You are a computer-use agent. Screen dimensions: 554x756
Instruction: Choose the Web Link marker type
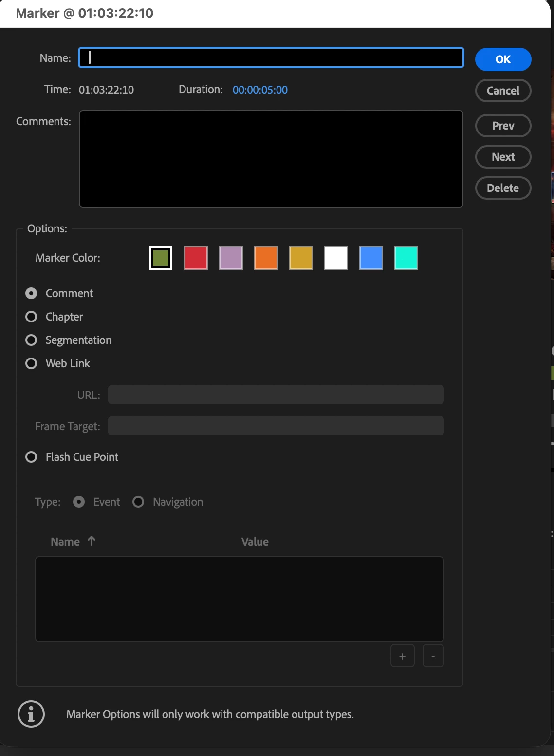coord(31,363)
